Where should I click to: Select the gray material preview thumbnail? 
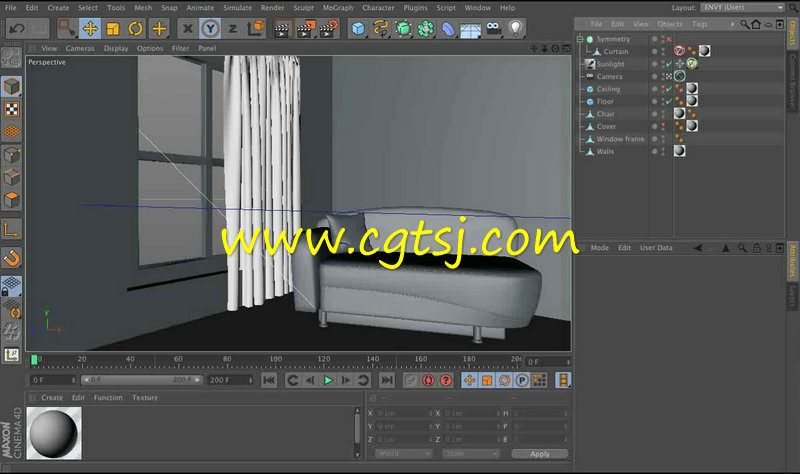(54, 433)
